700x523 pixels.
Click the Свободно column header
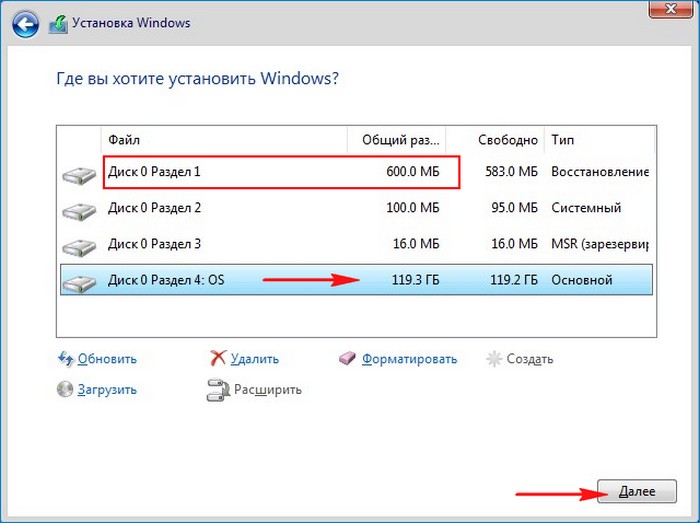[x=495, y=140]
